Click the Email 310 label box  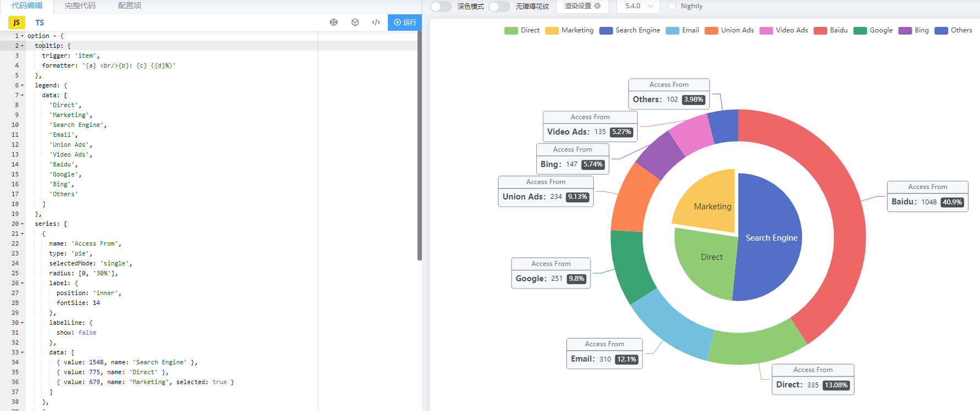pyautogui.click(x=604, y=353)
